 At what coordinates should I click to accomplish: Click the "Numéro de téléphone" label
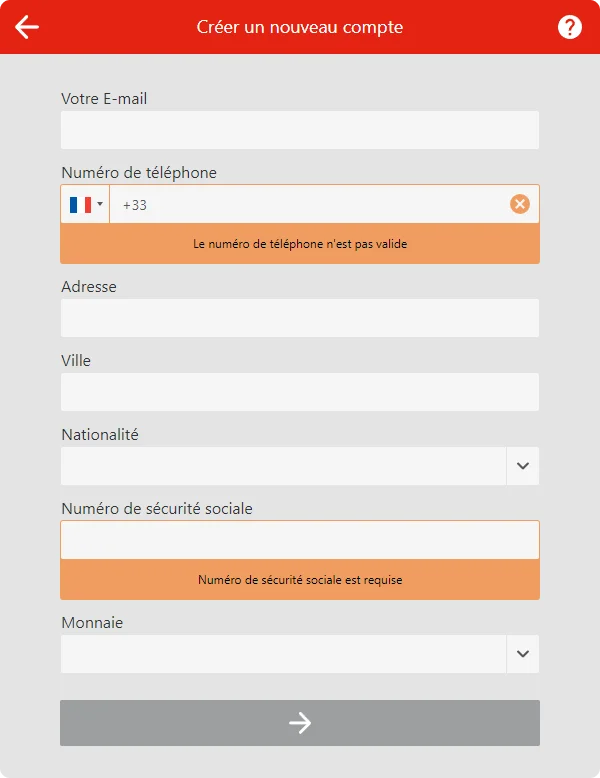139,172
